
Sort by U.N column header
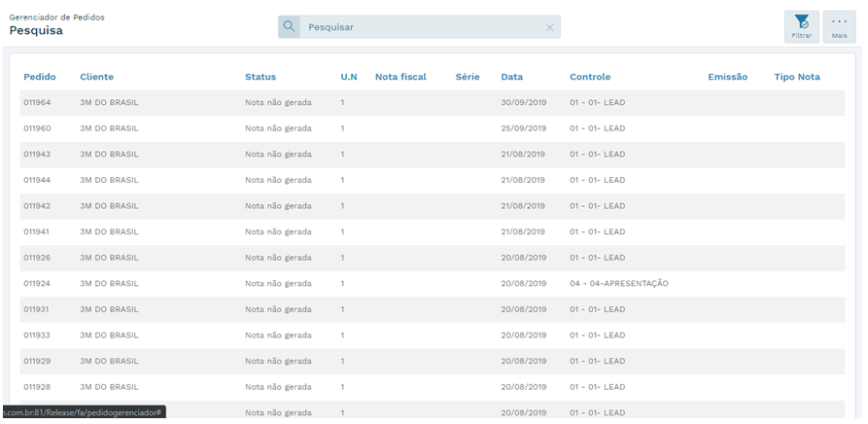(x=349, y=77)
